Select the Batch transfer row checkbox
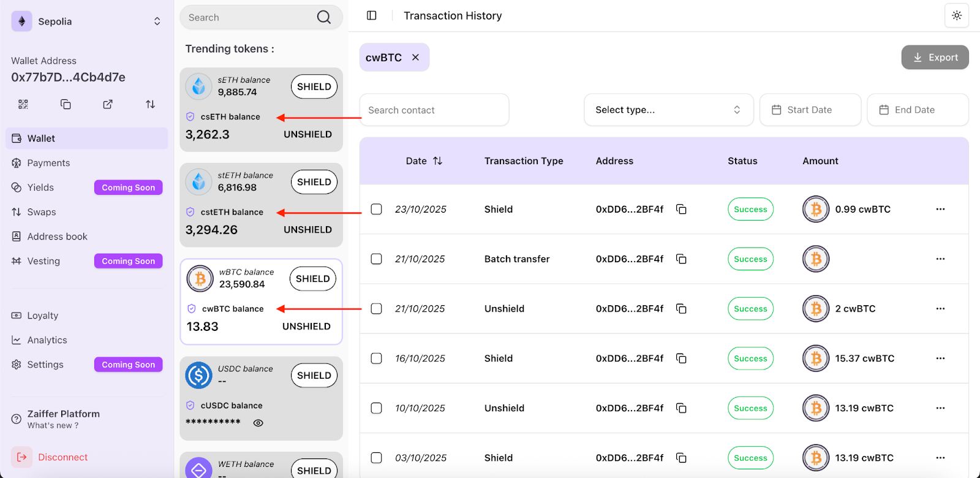The width and height of the screenshot is (980, 478). pos(376,259)
